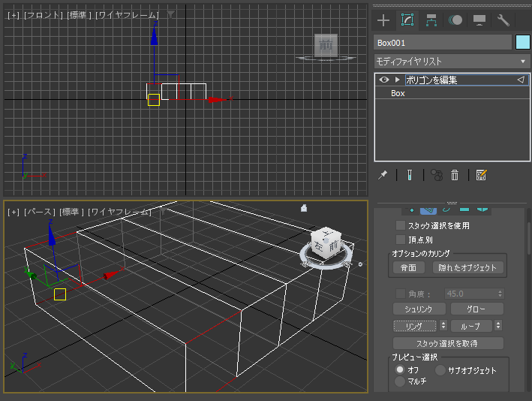This screenshot has height=401, width=532.
Task: Click the Pin Stack icon
Action: pos(383,175)
